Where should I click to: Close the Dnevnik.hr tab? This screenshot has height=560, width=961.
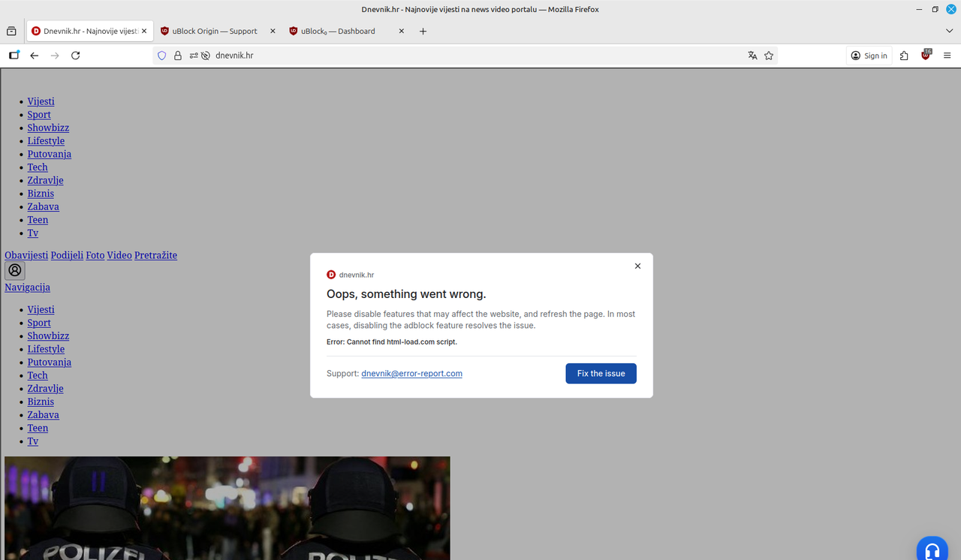pos(144,32)
